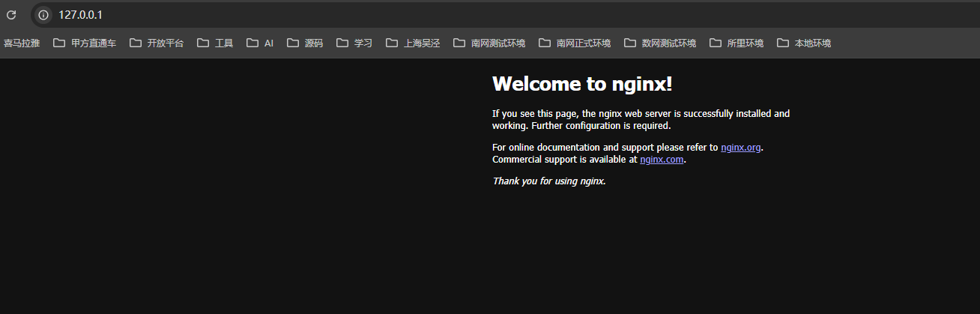Open the 数网测试环境 bookmark folder

660,43
